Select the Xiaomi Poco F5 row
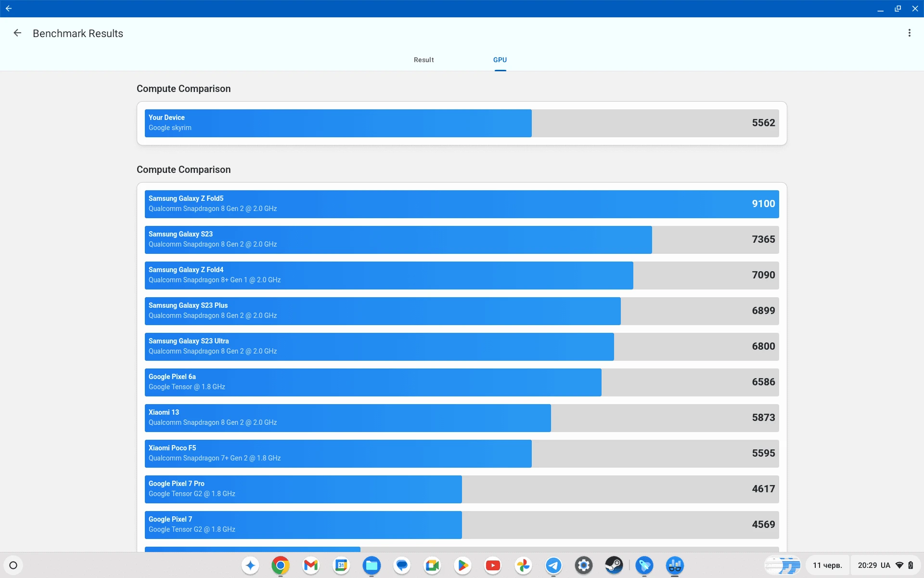Image resolution: width=924 pixels, height=578 pixels. 462,454
